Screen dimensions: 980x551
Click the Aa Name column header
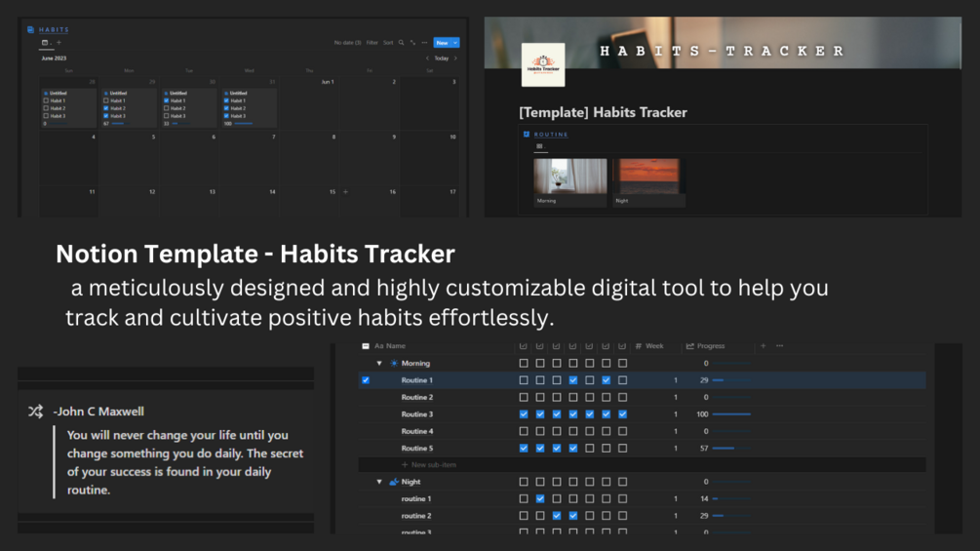390,345
